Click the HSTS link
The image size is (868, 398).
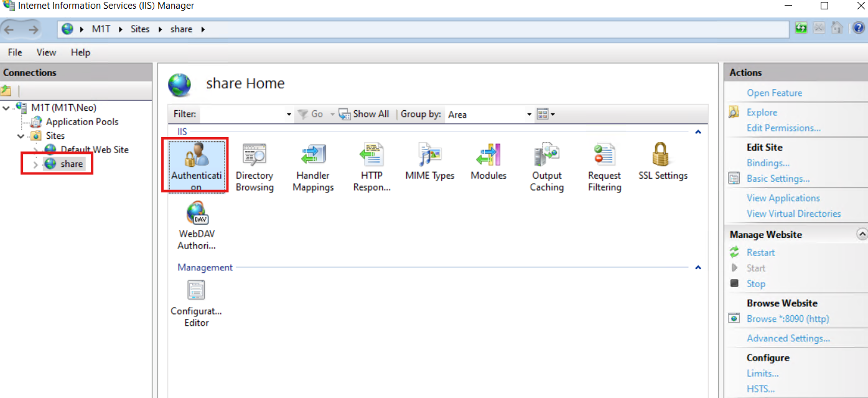[761, 389]
